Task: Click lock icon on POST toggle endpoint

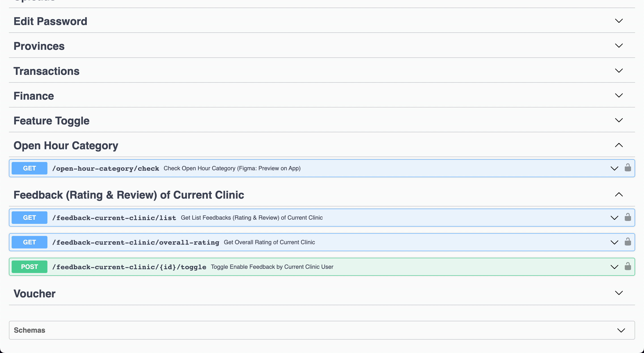Action: point(628,266)
